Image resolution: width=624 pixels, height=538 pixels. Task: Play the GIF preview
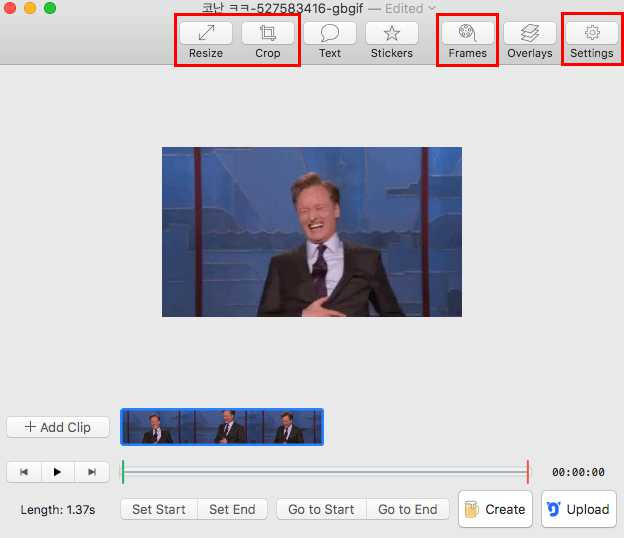[x=57, y=472]
